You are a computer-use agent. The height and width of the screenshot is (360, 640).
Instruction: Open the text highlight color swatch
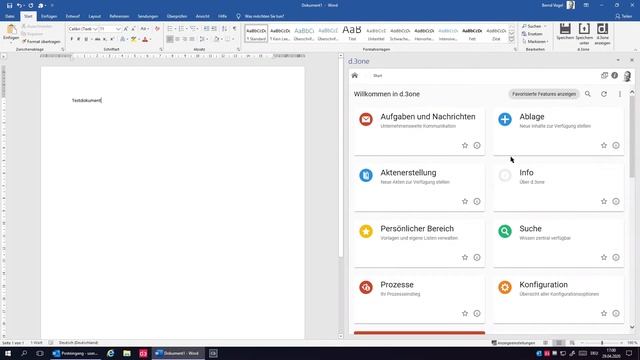133,39
